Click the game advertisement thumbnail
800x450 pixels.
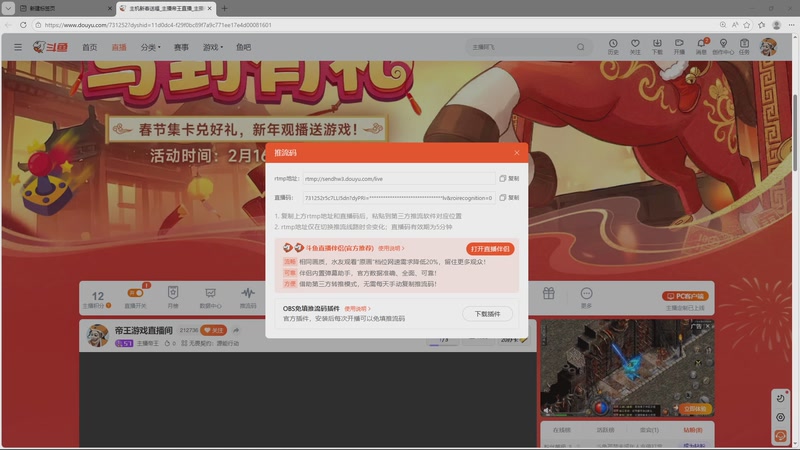point(627,368)
